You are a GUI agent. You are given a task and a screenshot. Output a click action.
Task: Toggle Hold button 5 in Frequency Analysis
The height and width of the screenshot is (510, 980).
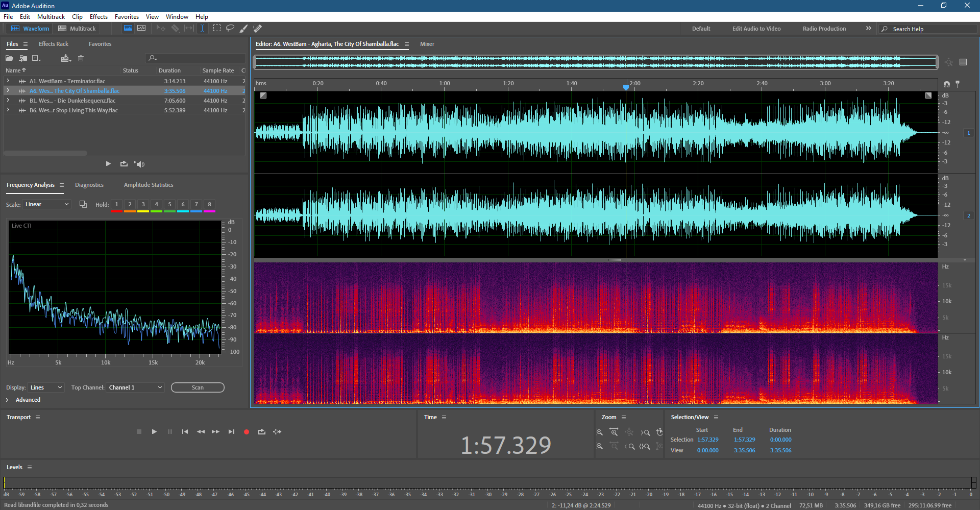[x=169, y=204]
